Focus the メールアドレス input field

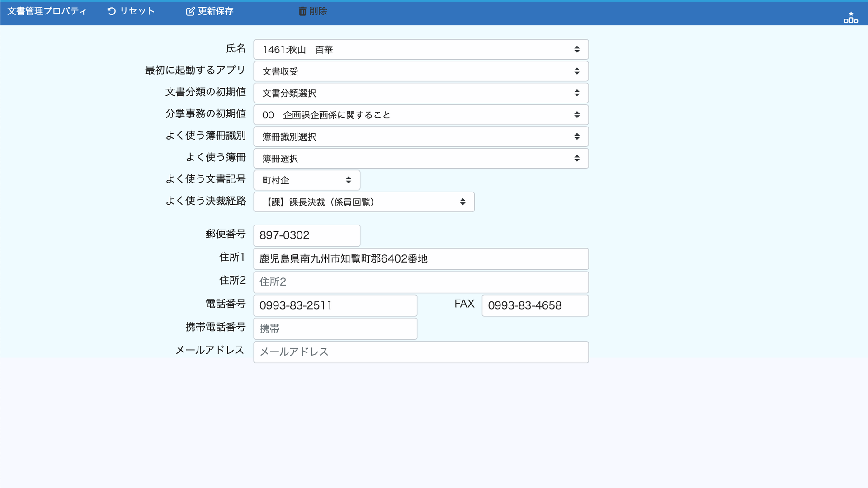pos(420,352)
